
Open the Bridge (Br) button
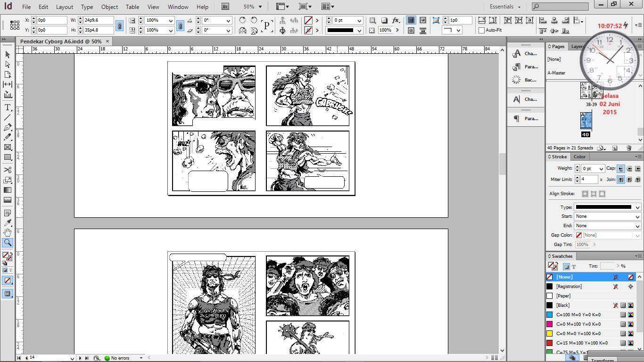coord(225,7)
